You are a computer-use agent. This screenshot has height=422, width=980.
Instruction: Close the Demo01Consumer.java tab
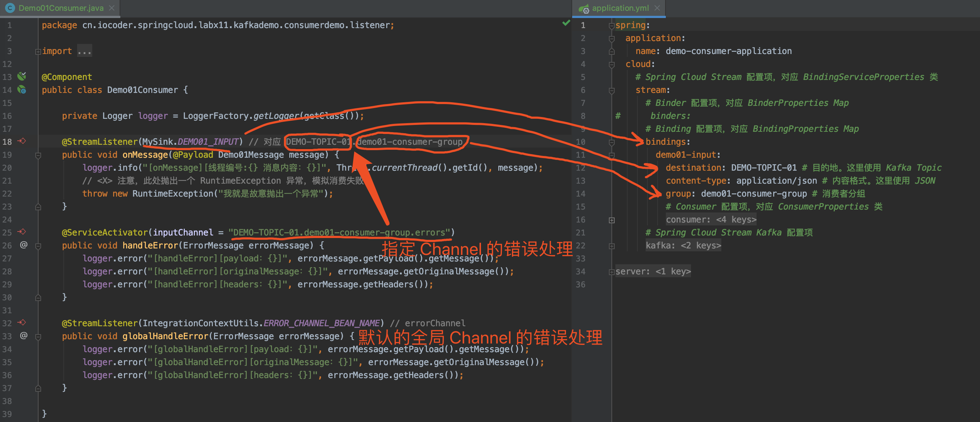(111, 8)
